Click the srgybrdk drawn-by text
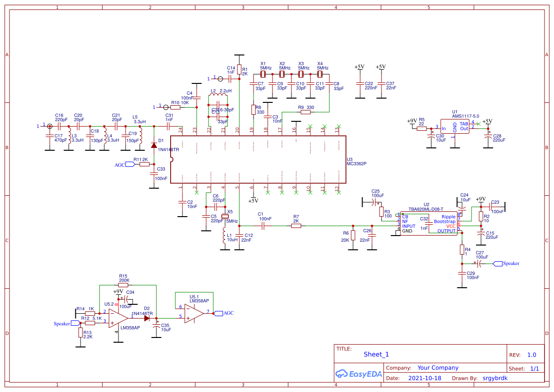This screenshot has height=392, width=554. click(495, 378)
